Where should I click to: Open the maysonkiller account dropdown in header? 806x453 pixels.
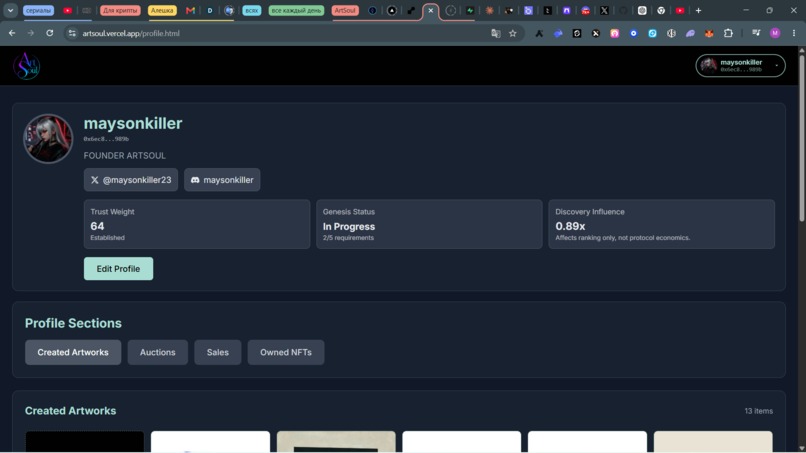coord(740,65)
